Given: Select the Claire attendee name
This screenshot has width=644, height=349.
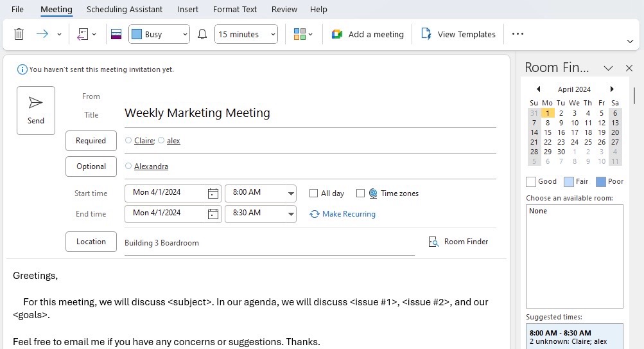Looking at the screenshot, I should pyautogui.click(x=144, y=141).
